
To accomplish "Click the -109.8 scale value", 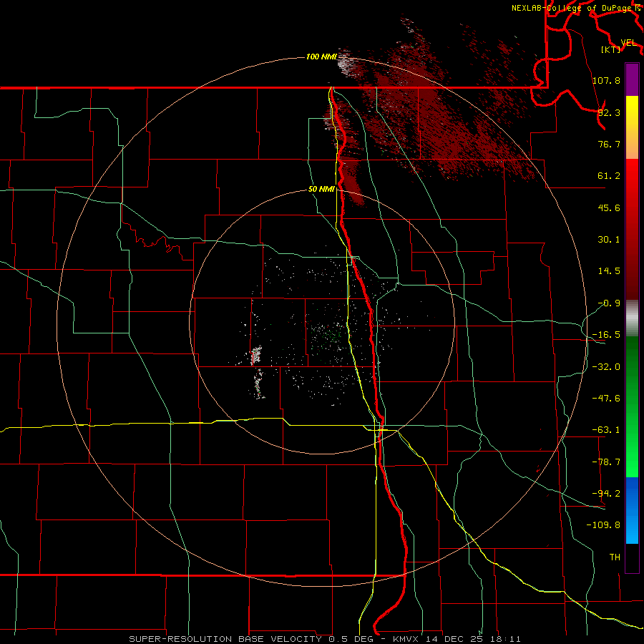I will tap(603, 525).
